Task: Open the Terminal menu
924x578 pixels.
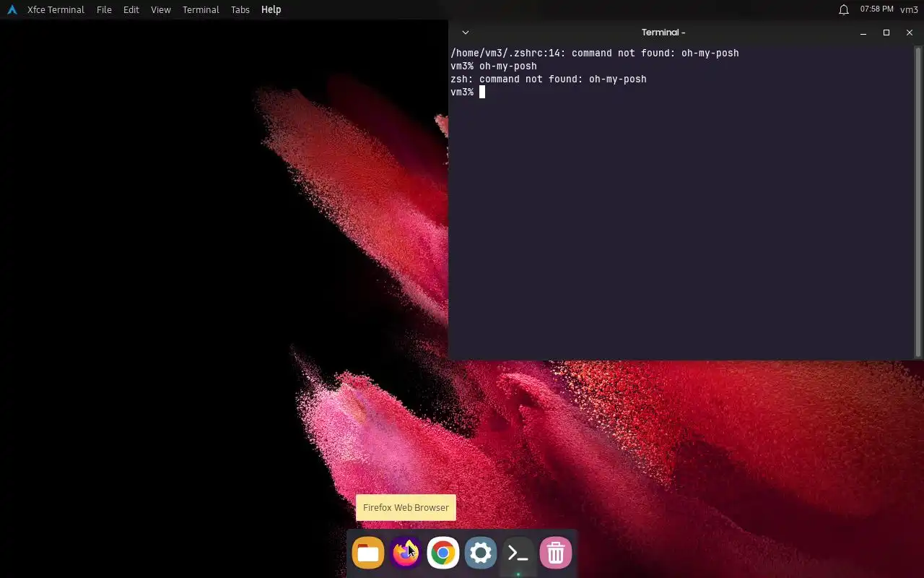Action: (201, 9)
